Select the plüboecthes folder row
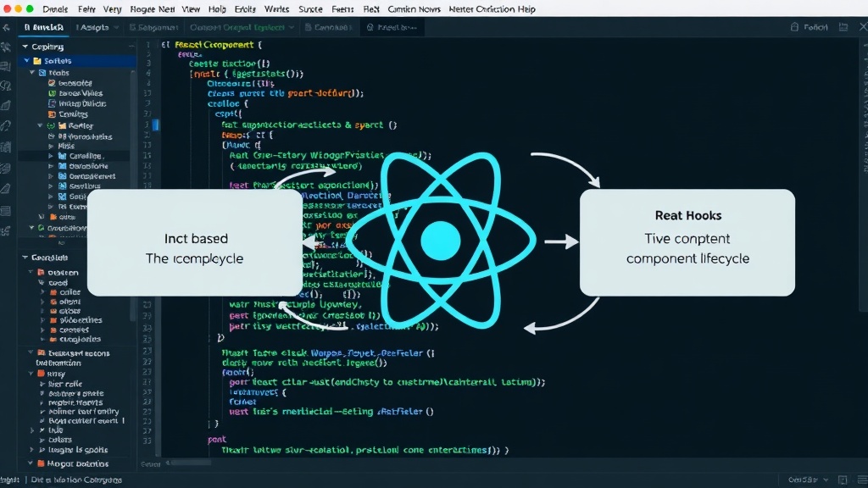This screenshot has height=488, width=868. [x=75, y=320]
